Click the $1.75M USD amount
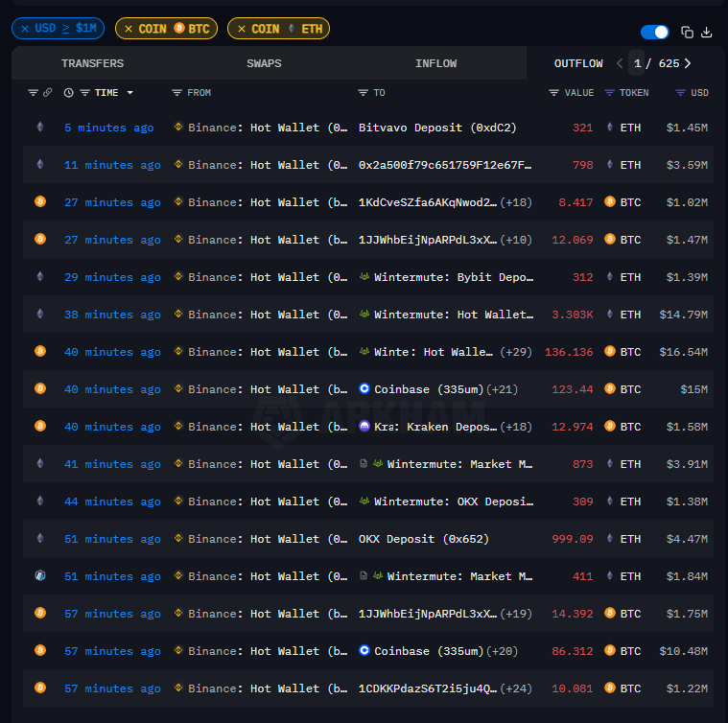 click(687, 614)
